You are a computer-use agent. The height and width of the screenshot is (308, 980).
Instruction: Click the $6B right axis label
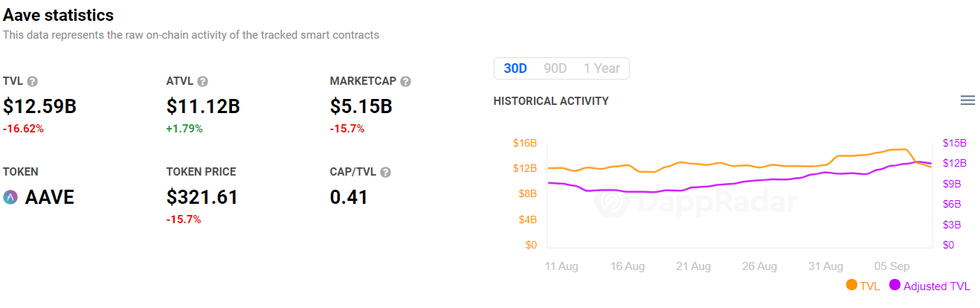click(952, 204)
